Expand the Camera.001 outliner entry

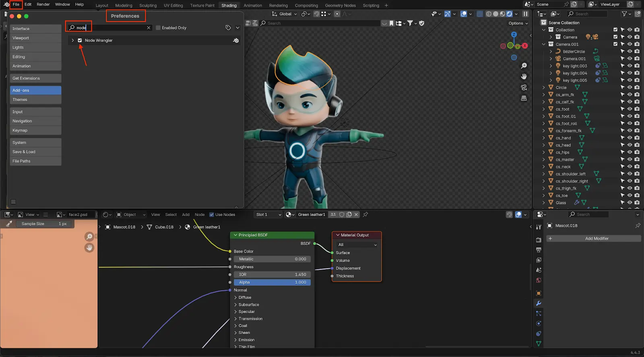pos(551,59)
